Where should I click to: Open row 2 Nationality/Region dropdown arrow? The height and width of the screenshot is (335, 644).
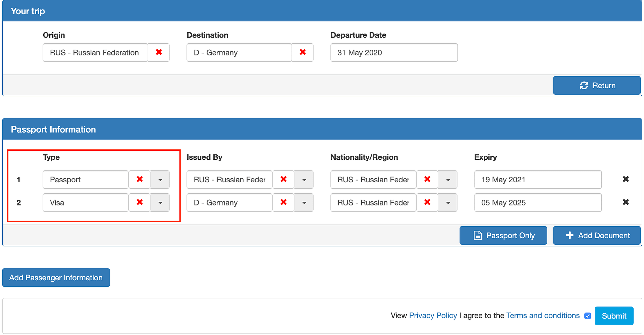click(448, 202)
